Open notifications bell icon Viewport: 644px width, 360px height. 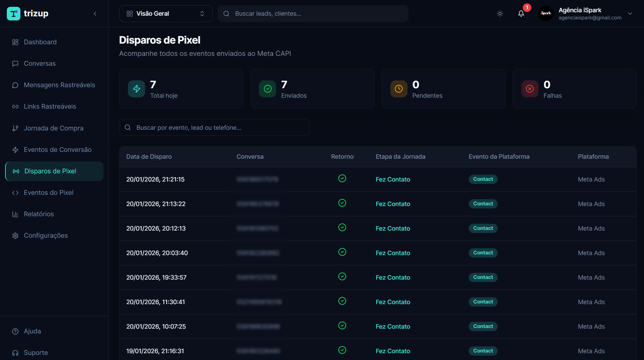pos(521,14)
